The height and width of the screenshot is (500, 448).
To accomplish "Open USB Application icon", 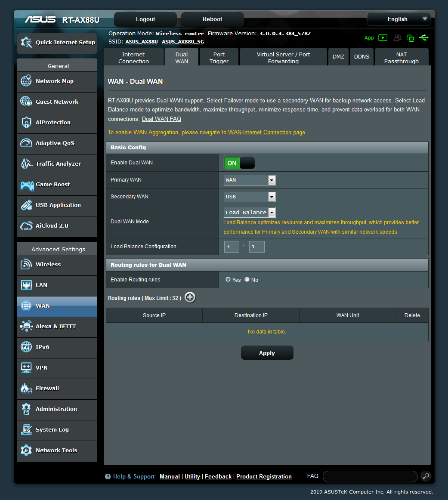I will [26, 205].
